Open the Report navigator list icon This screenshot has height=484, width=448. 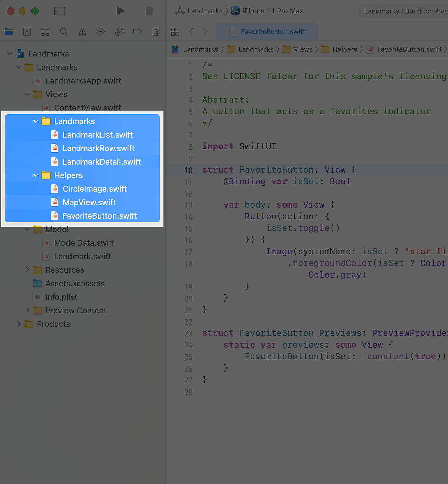(x=156, y=32)
